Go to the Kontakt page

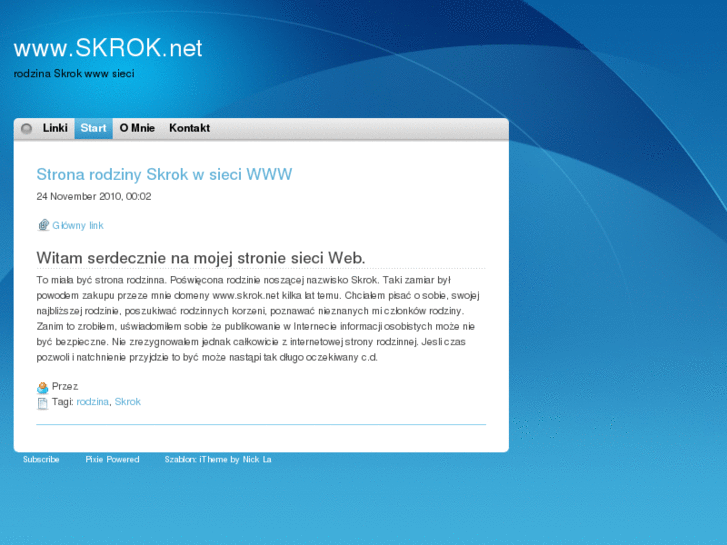189,128
